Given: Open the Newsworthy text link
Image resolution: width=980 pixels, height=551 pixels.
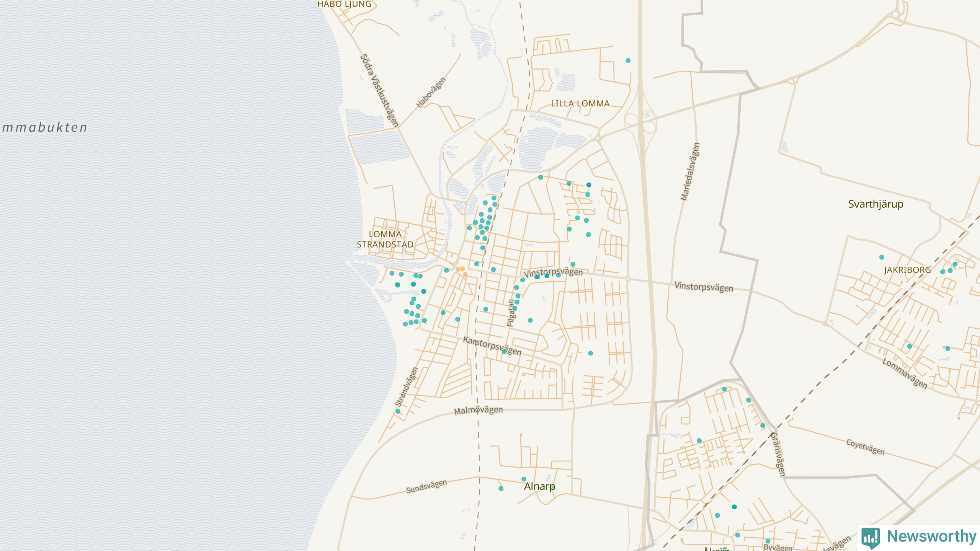Looking at the screenshot, I should click(x=931, y=536).
